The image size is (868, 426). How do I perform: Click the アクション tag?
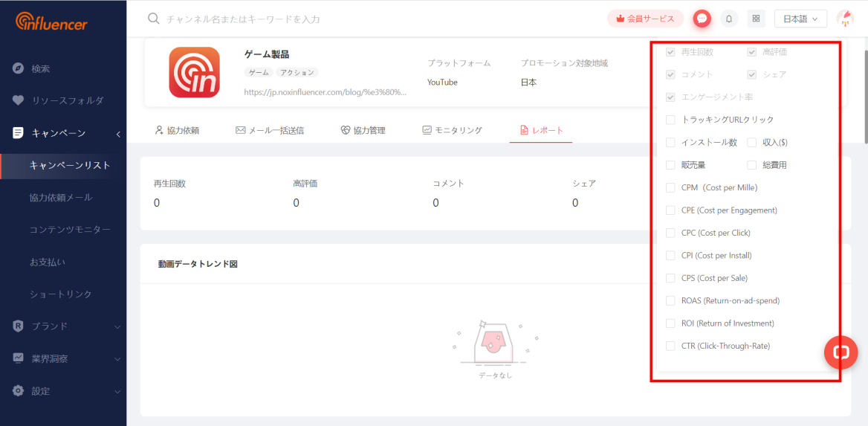(297, 73)
